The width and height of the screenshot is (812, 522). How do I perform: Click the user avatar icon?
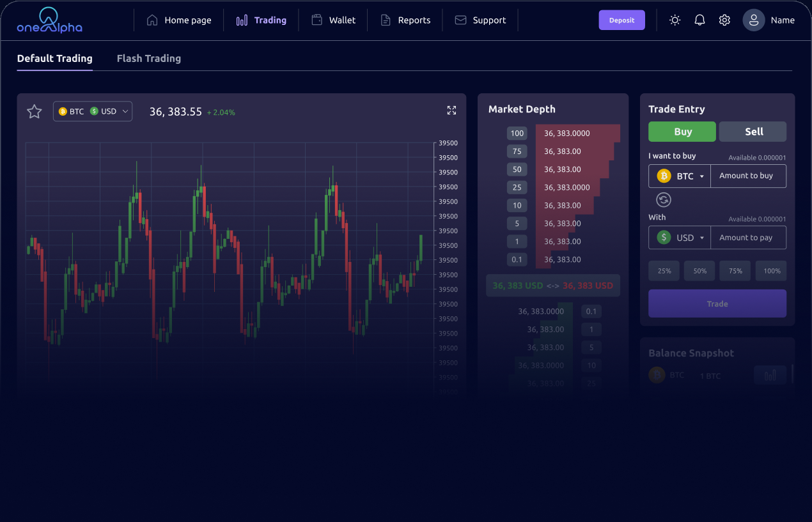click(753, 20)
